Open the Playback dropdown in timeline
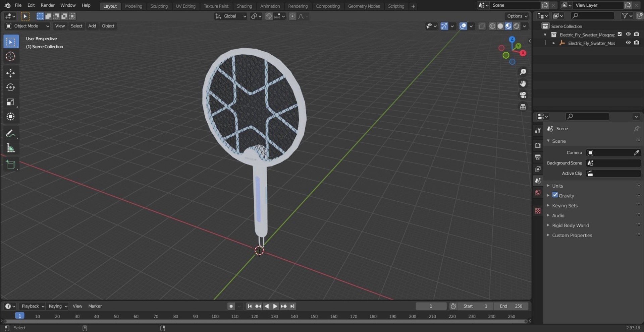Image resolution: width=644 pixels, height=332 pixels. coord(33,306)
